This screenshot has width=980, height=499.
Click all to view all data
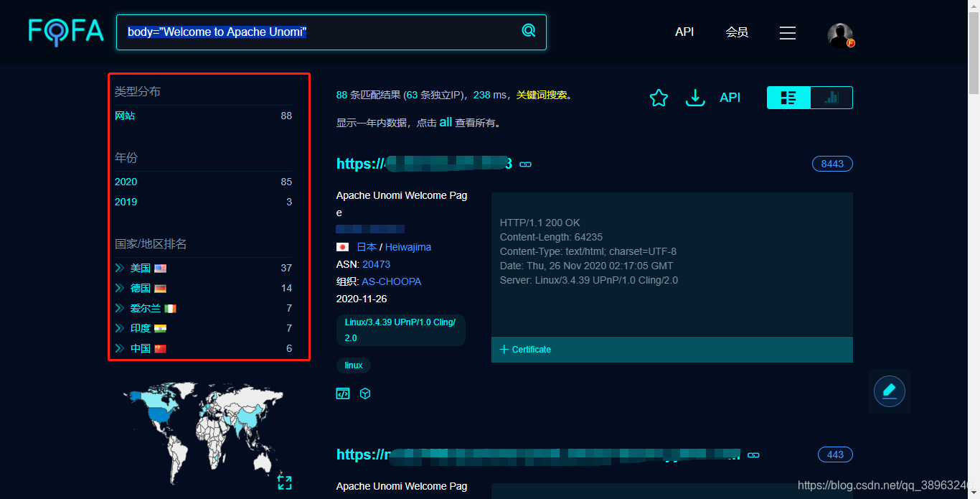coord(446,122)
